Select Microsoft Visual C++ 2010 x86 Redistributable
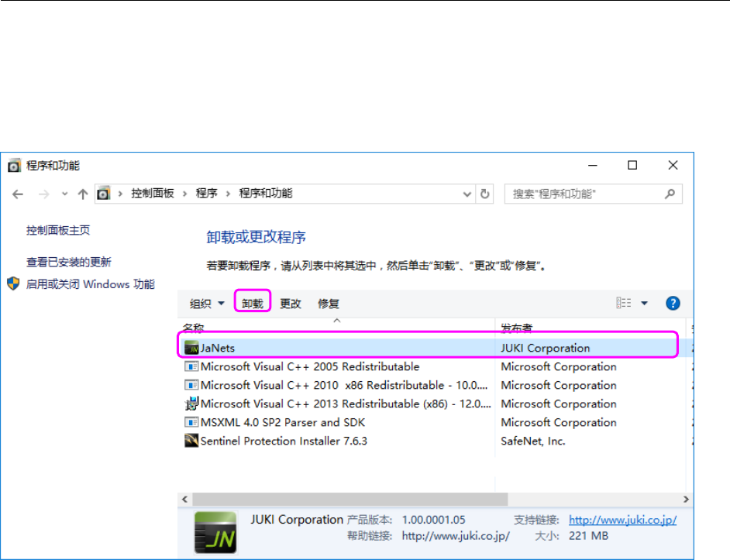The width and height of the screenshot is (730, 560). pyautogui.click(x=344, y=385)
